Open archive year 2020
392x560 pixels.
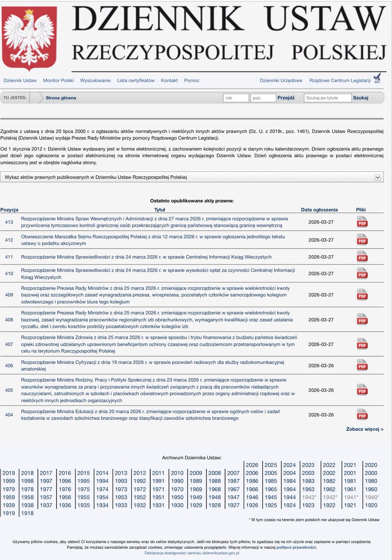click(x=371, y=465)
